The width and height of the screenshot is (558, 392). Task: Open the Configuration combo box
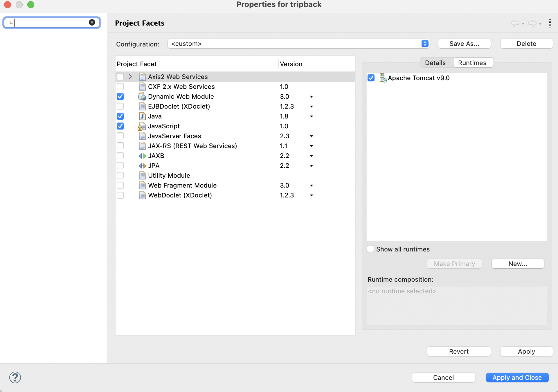point(298,44)
